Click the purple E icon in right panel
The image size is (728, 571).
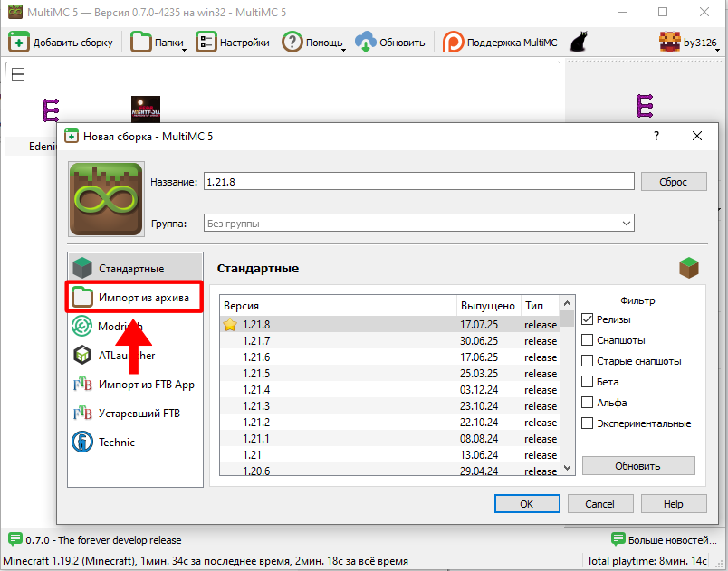click(x=645, y=106)
